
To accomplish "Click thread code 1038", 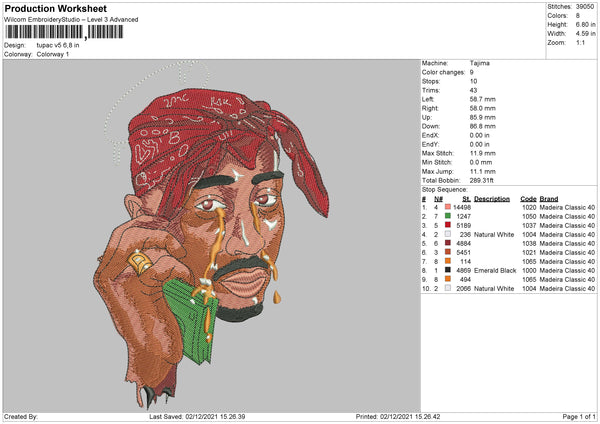I will click(x=529, y=243).
